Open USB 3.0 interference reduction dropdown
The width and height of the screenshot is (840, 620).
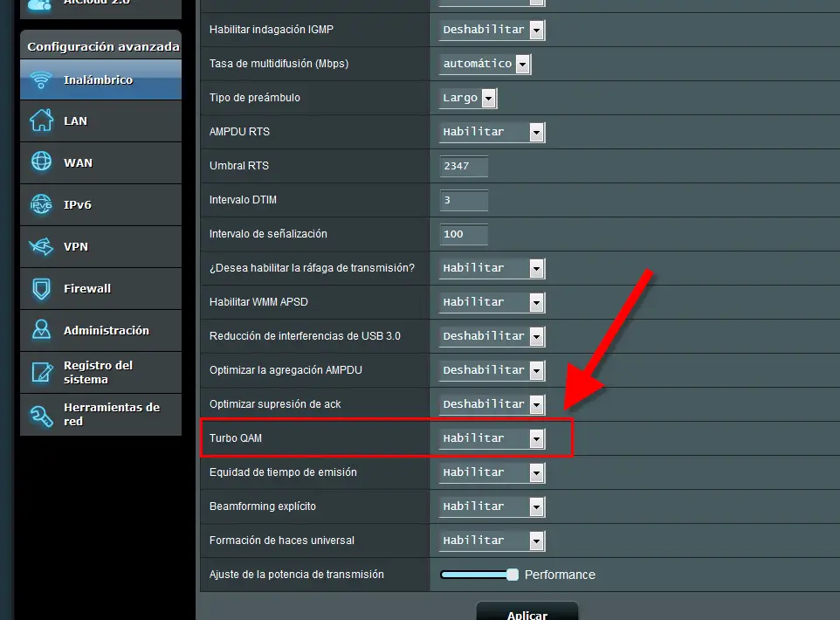point(492,336)
